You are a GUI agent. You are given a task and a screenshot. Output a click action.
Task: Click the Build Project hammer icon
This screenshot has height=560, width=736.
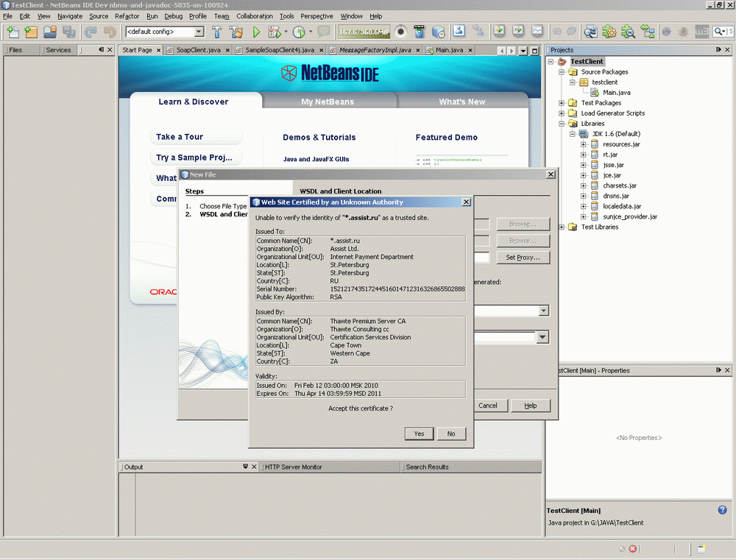pyautogui.click(x=216, y=32)
